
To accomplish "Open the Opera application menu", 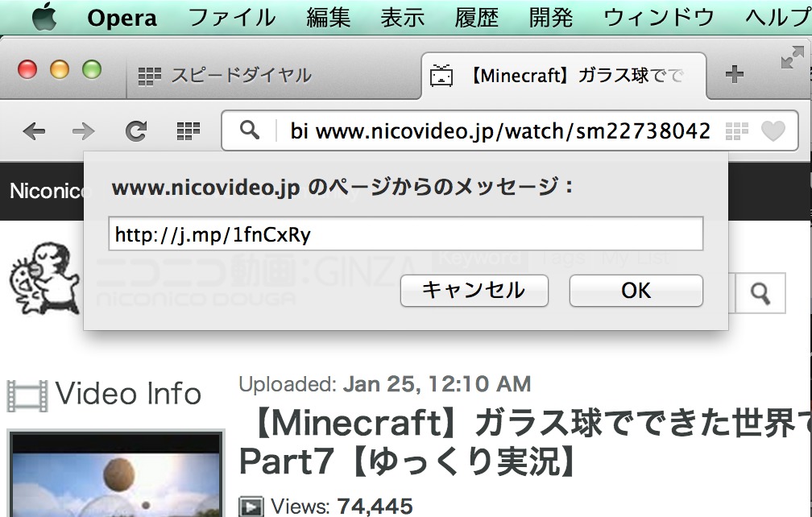I will 122,18.
